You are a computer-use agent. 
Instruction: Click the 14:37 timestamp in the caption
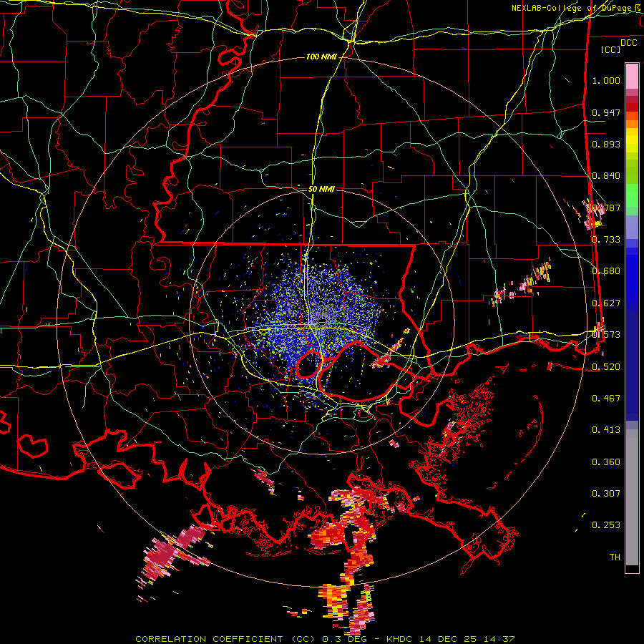[x=499, y=639]
